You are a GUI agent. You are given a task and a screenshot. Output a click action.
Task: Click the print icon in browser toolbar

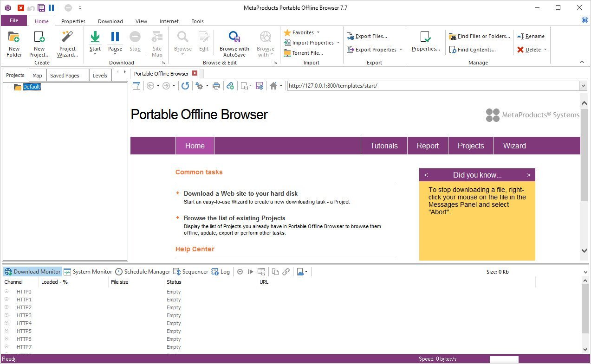point(216,86)
